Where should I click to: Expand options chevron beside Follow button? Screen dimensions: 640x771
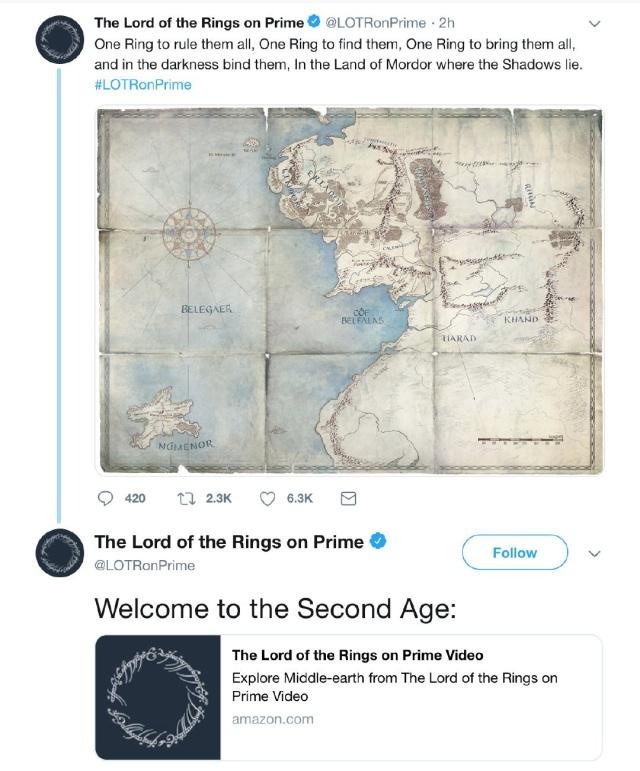click(x=597, y=553)
